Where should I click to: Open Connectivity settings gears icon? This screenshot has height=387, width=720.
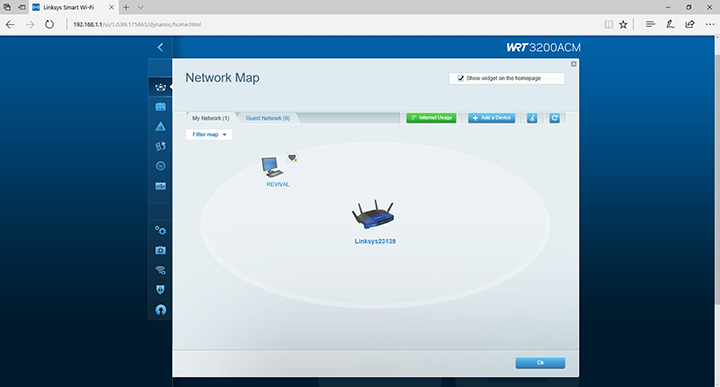(160, 230)
